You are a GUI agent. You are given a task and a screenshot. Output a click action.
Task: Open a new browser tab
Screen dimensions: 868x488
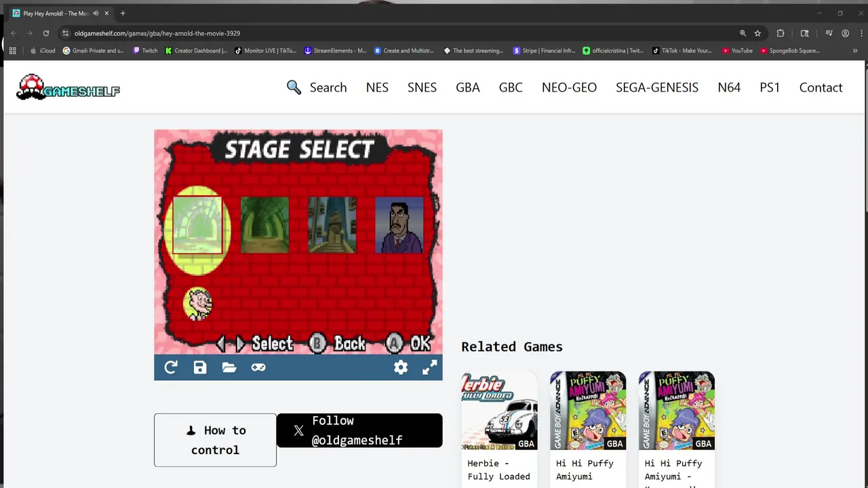pos(123,14)
